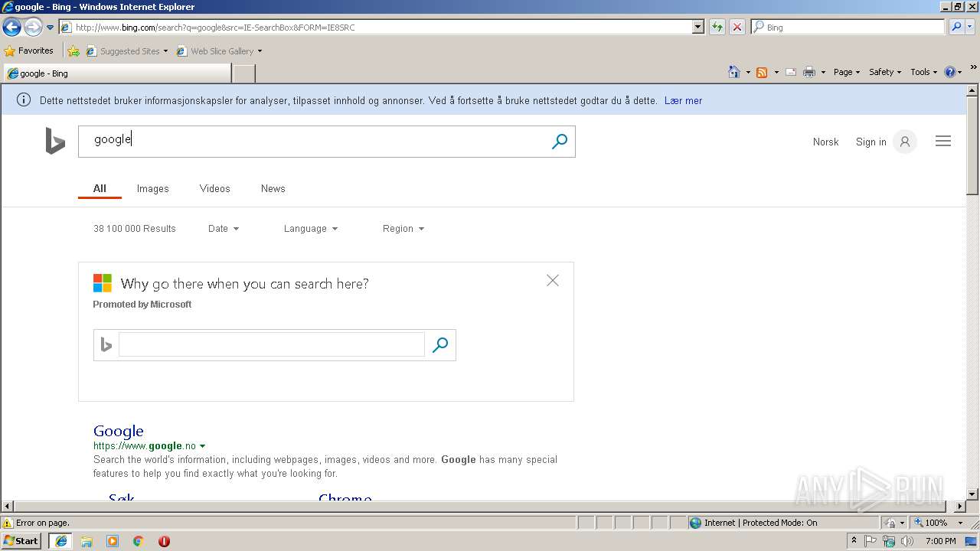Open the Chrome taskbar icon
The width and height of the screenshot is (980, 551).
(x=139, y=541)
